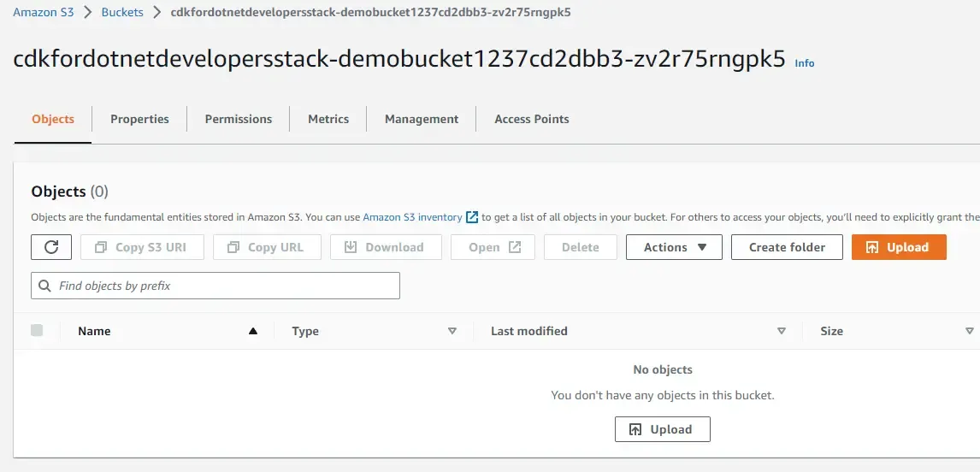Open the Metrics tab
This screenshot has width=980, height=472.
pyautogui.click(x=328, y=119)
